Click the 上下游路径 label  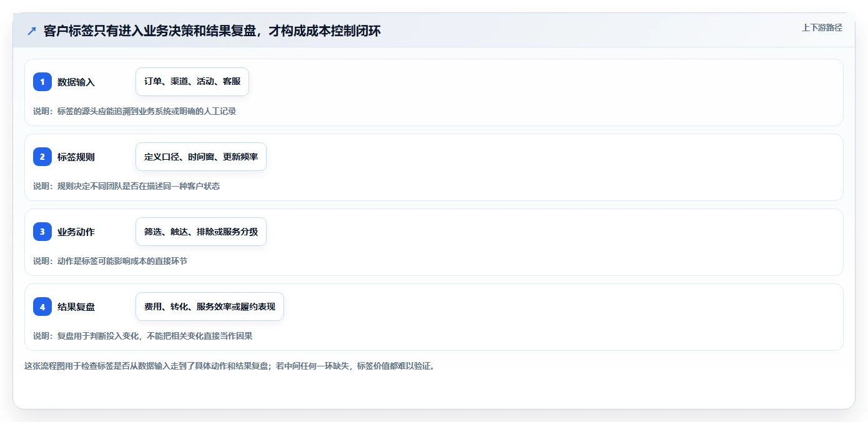822,27
